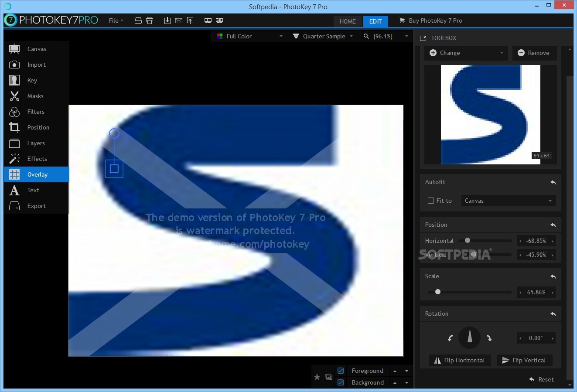This screenshot has width=577, height=392.
Task: Adjust the Vertical position slider handle
Action: 474,254
